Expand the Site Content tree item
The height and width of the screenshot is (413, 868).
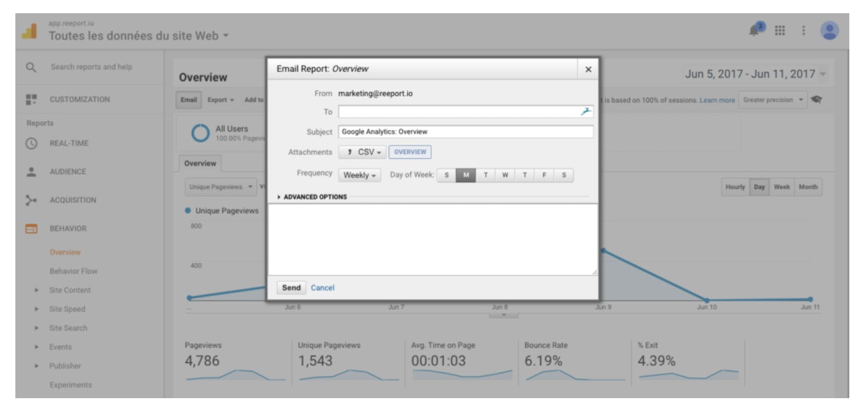point(36,291)
